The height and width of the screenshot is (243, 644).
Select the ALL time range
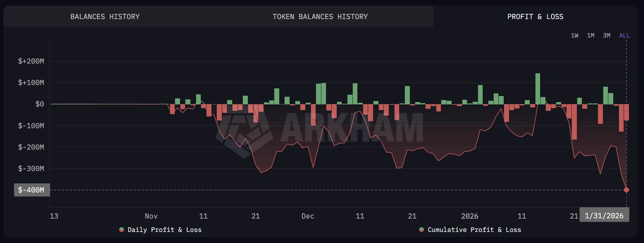coord(624,35)
